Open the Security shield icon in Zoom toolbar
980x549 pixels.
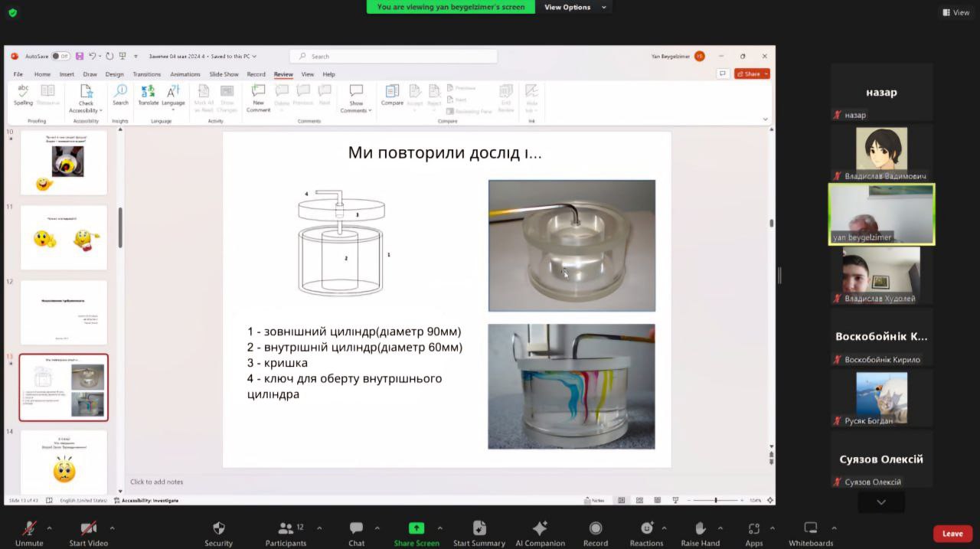click(218, 528)
